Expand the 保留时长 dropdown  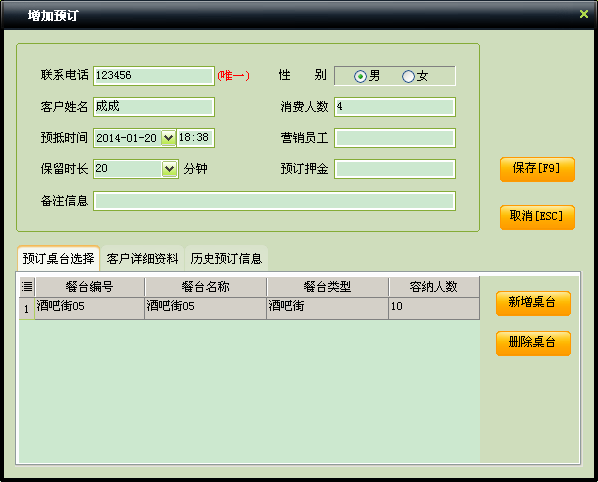click(169, 169)
